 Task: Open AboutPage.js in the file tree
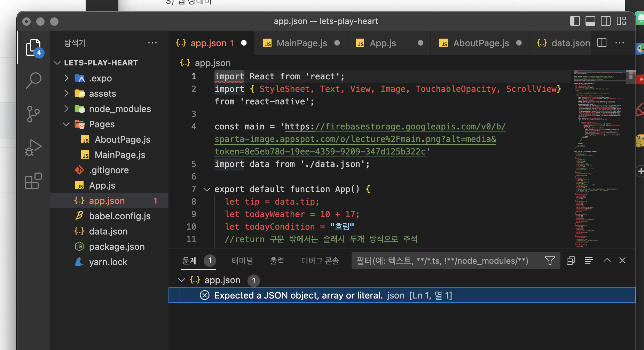pyautogui.click(x=109, y=140)
